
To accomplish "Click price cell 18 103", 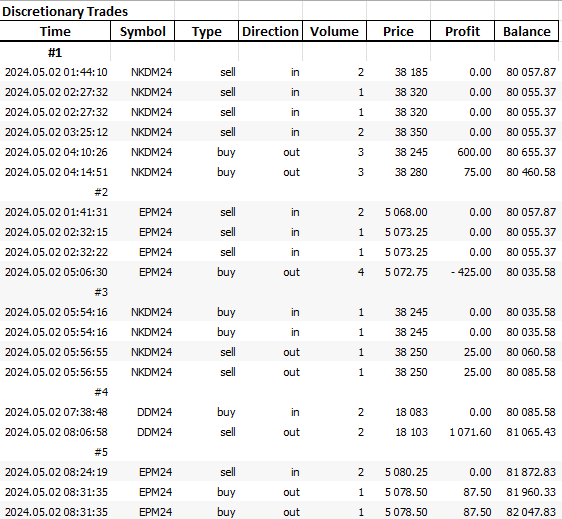I will [411, 432].
